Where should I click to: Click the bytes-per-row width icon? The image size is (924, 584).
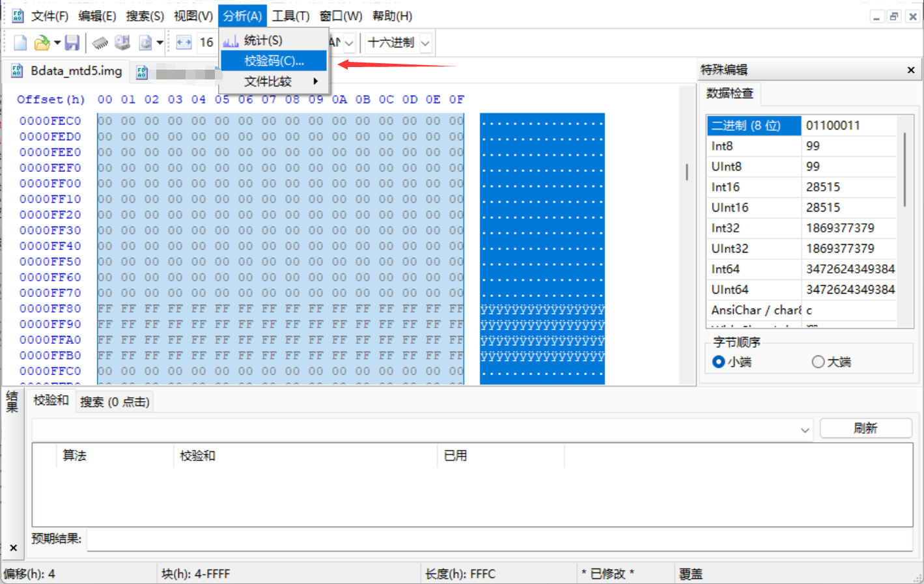[x=184, y=43]
